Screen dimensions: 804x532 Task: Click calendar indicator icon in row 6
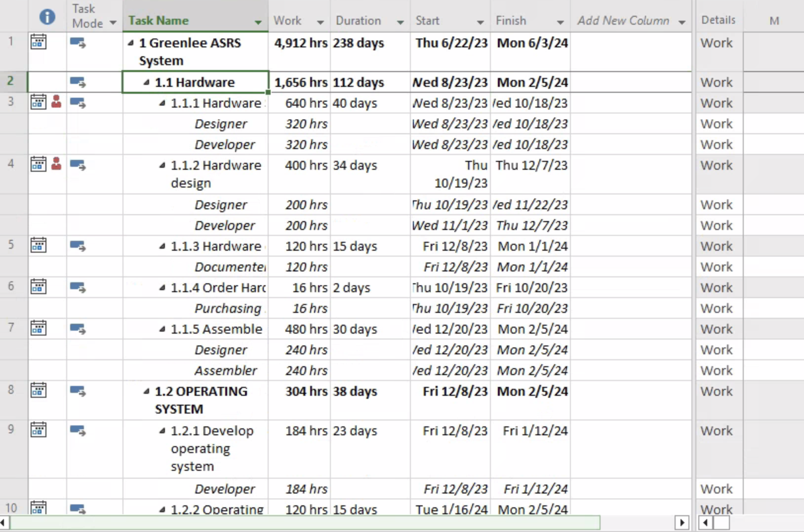tap(39, 287)
